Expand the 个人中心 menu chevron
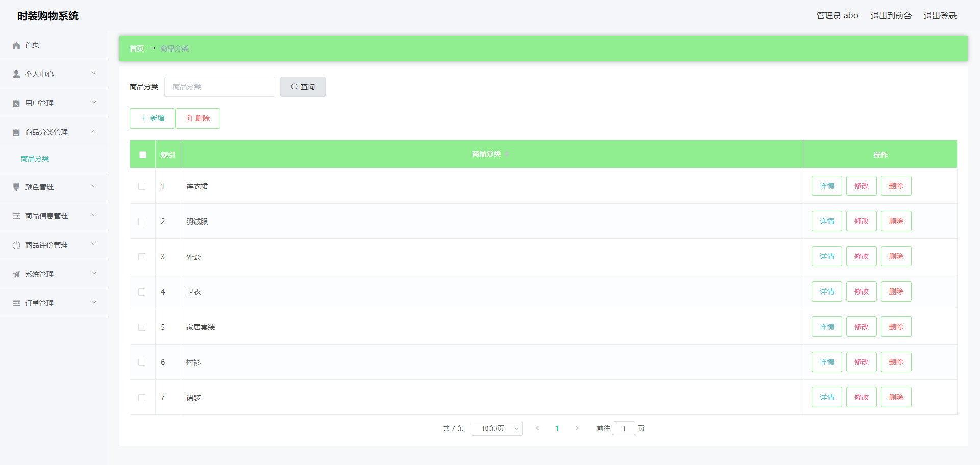Image resolution: width=980 pixels, height=465 pixels. tap(94, 74)
